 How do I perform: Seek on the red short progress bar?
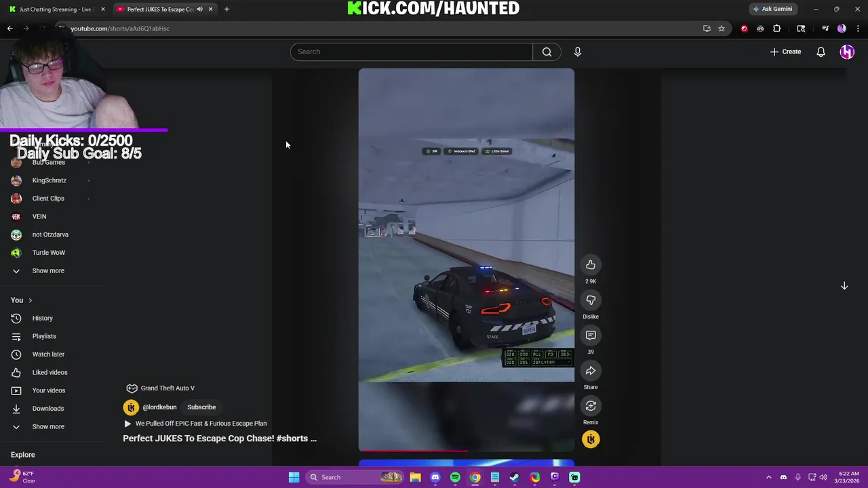467,450
